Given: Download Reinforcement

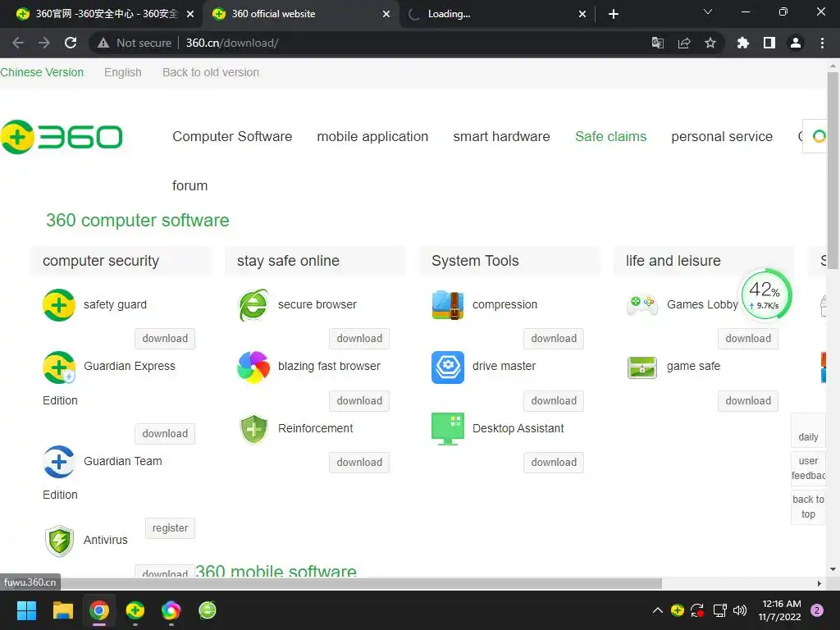Looking at the screenshot, I should [359, 463].
